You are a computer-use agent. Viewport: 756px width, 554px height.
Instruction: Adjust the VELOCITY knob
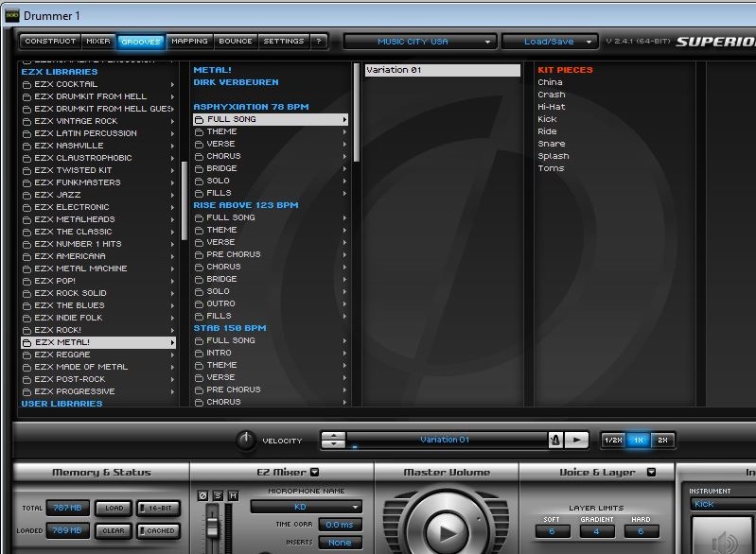[246, 441]
